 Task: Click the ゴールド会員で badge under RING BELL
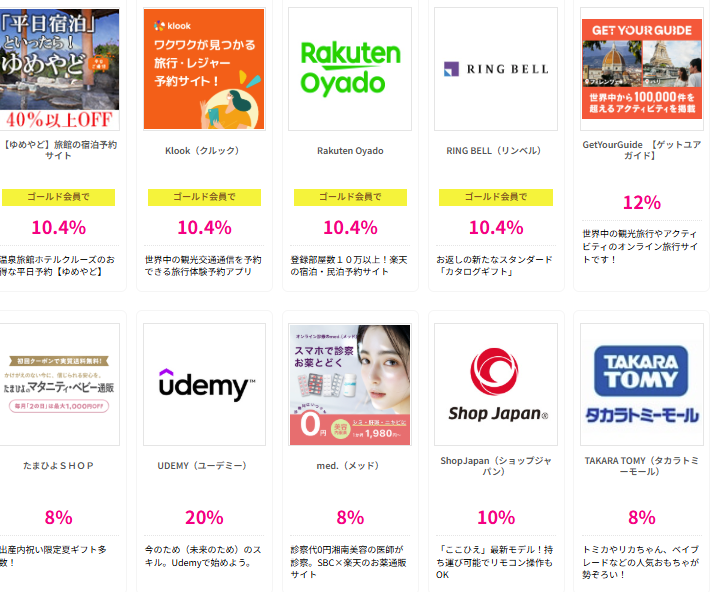pos(496,197)
